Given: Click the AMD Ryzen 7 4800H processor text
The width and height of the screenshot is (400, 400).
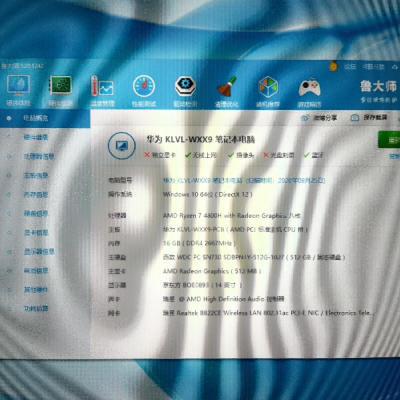Looking at the screenshot, I should click(x=232, y=216).
